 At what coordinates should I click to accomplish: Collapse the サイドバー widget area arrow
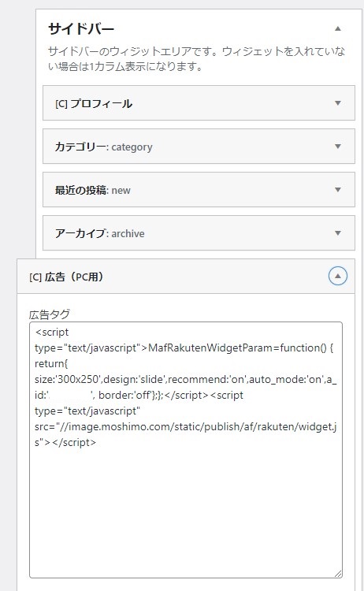coord(338,28)
